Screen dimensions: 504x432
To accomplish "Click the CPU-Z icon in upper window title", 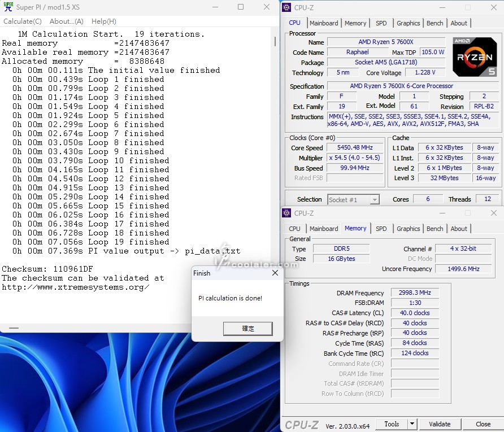I will (x=286, y=7).
